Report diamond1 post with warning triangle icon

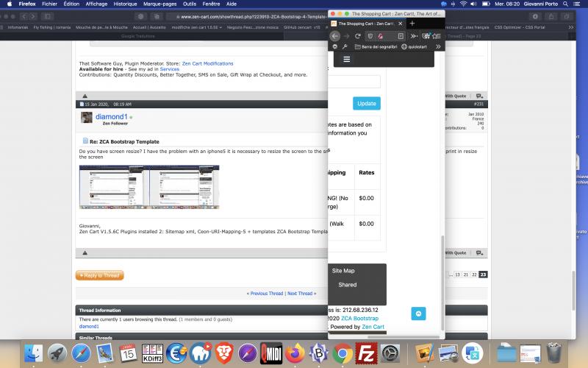pos(85,252)
